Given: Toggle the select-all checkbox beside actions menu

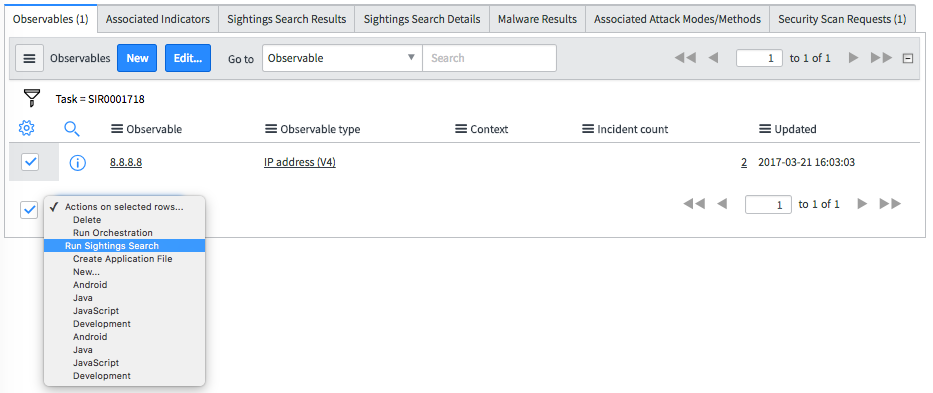Looking at the screenshot, I should [29, 209].
